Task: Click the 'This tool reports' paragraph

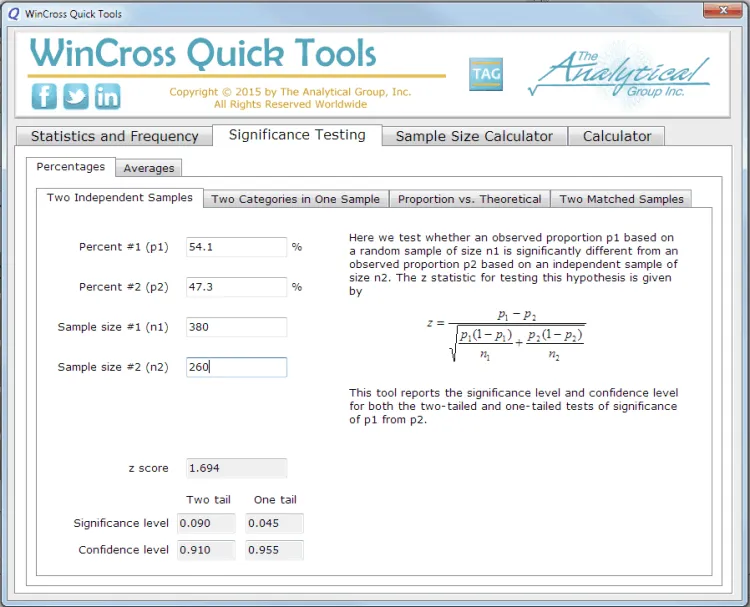Action: [513, 406]
